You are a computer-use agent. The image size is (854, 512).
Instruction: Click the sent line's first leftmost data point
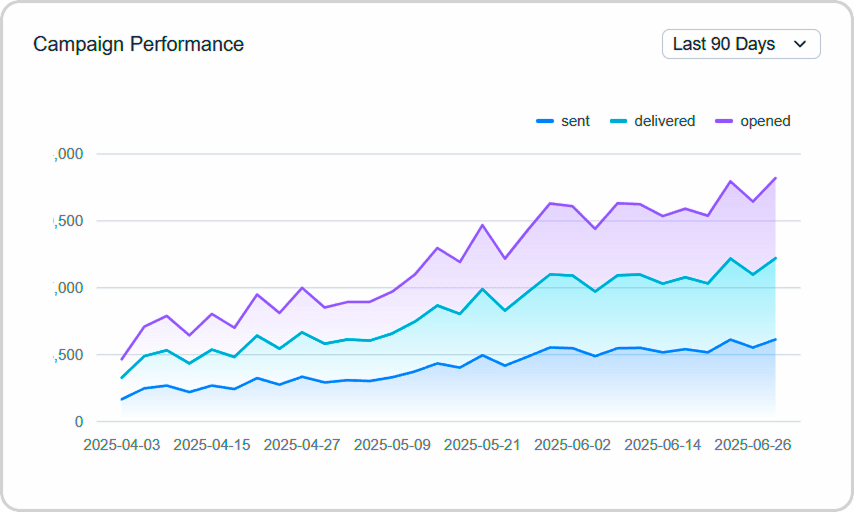tap(123, 399)
